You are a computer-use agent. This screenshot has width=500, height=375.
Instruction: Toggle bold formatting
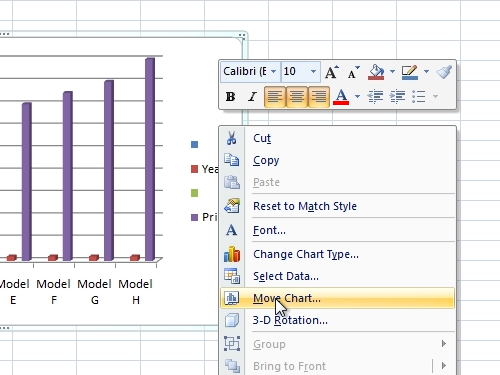coord(230,97)
